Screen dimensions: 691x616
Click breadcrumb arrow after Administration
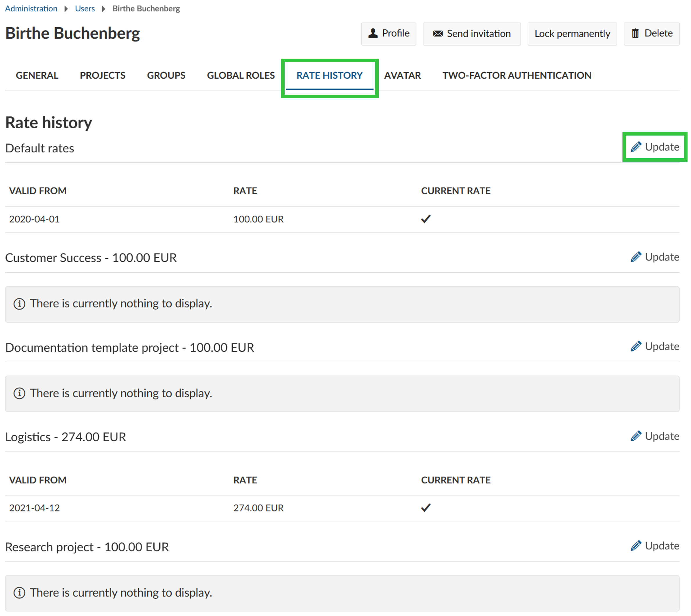click(67, 8)
